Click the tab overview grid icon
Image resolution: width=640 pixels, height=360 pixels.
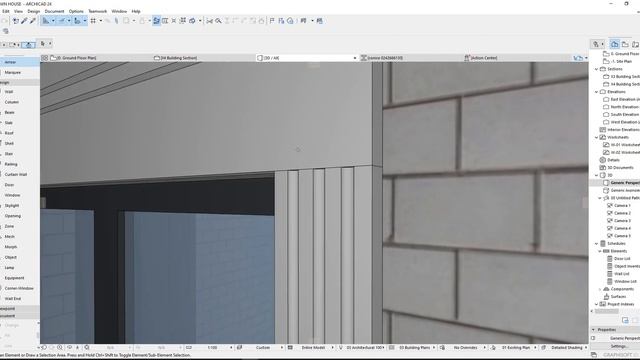click(44, 58)
